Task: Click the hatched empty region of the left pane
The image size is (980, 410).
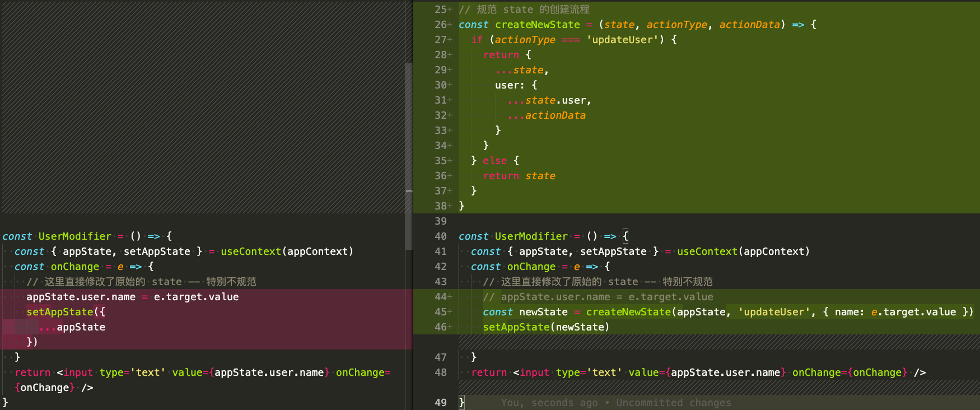Action: pos(202,106)
